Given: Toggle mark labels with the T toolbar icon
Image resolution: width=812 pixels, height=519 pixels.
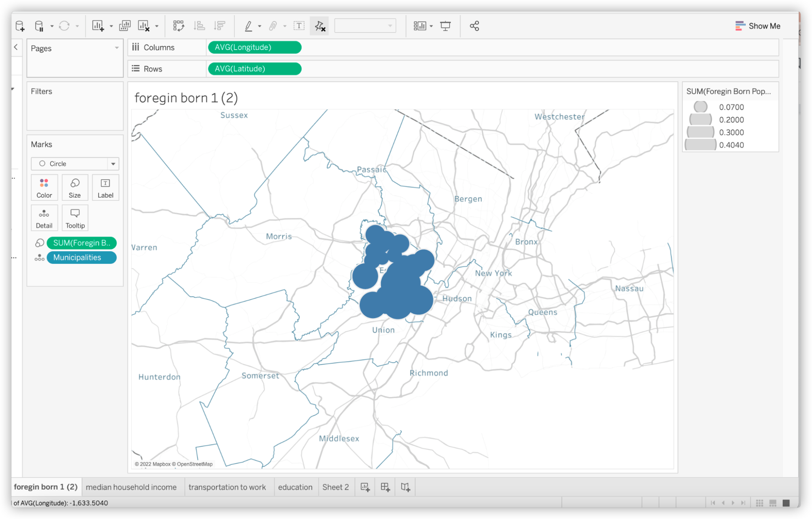Looking at the screenshot, I should tap(299, 25).
